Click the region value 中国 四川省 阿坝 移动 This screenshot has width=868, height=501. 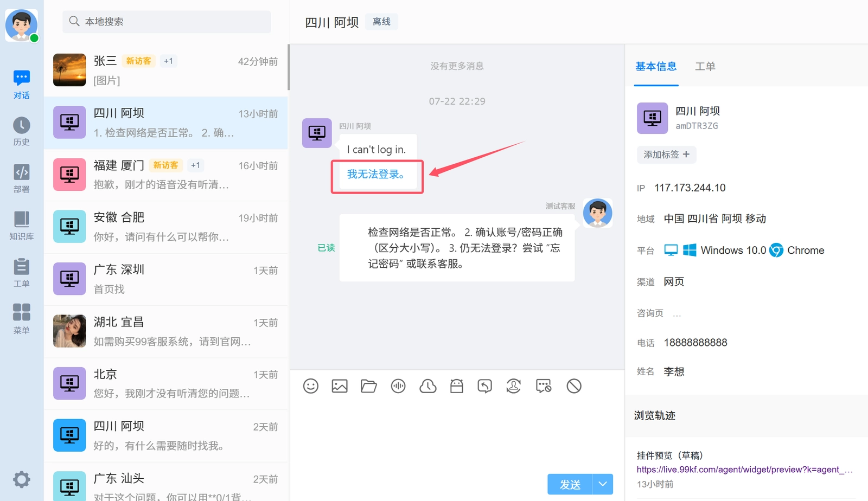click(x=715, y=219)
